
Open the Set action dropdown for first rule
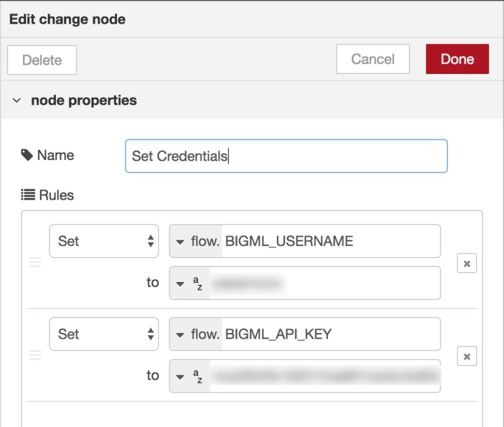point(103,241)
